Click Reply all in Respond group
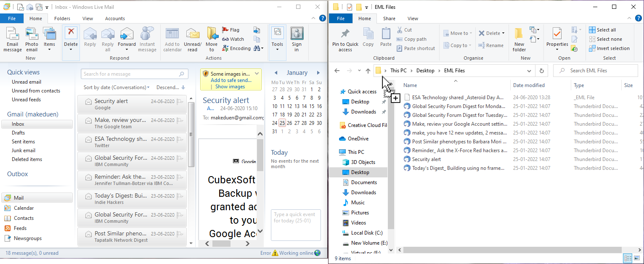The image size is (644, 264). click(x=108, y=40)
